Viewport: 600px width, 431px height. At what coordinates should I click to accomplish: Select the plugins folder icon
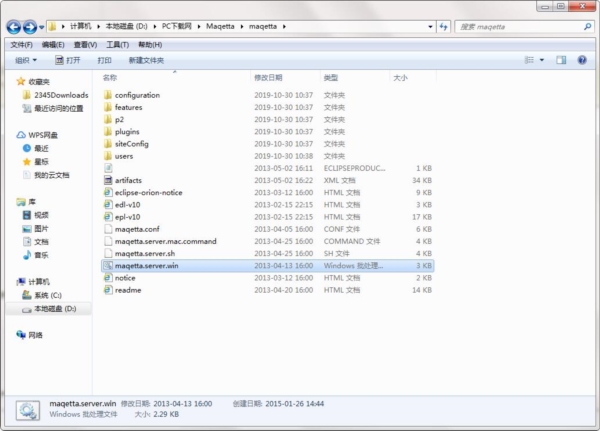click(x=108, y=132)
